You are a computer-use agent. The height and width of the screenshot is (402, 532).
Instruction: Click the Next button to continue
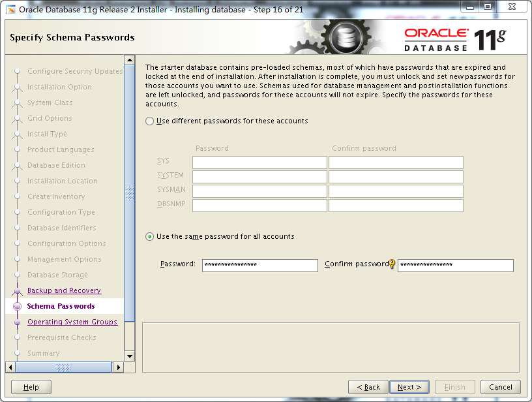(409, 386)
